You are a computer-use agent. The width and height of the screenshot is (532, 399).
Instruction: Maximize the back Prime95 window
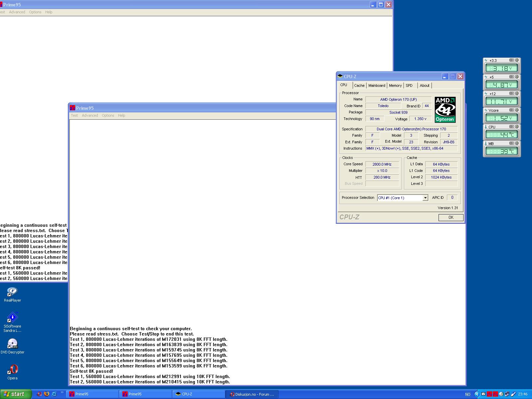381,4
